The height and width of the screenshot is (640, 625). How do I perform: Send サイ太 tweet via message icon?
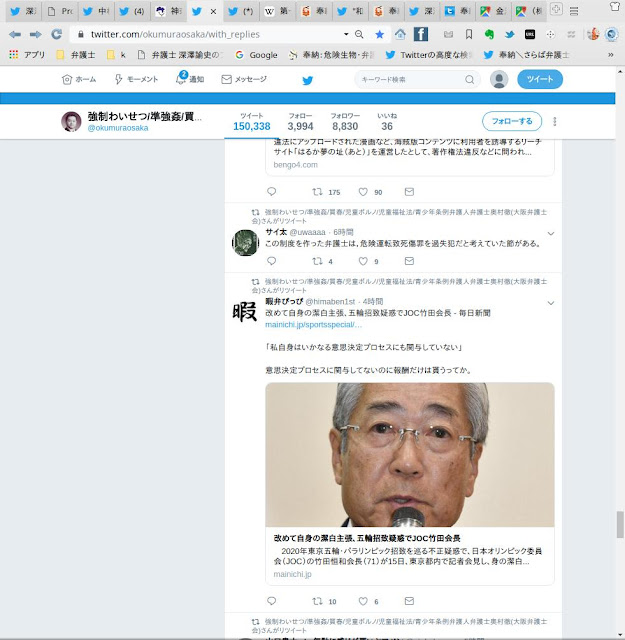(x=409, y=261)
